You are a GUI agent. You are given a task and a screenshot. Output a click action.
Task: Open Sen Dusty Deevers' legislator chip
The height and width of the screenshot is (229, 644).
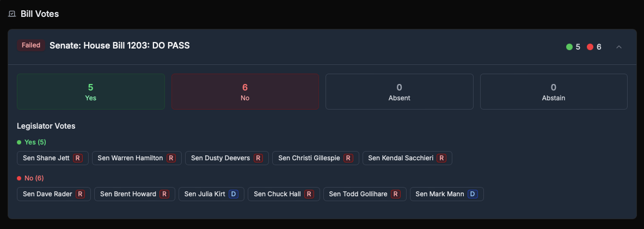(226, 158)
